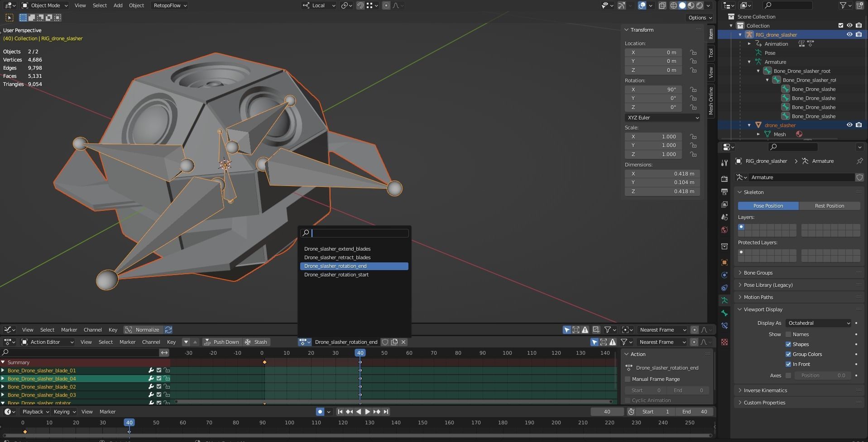Open the Scene properties tab
Image resolution: width=868 pixels, height=442 pixels.
(724, 217)
